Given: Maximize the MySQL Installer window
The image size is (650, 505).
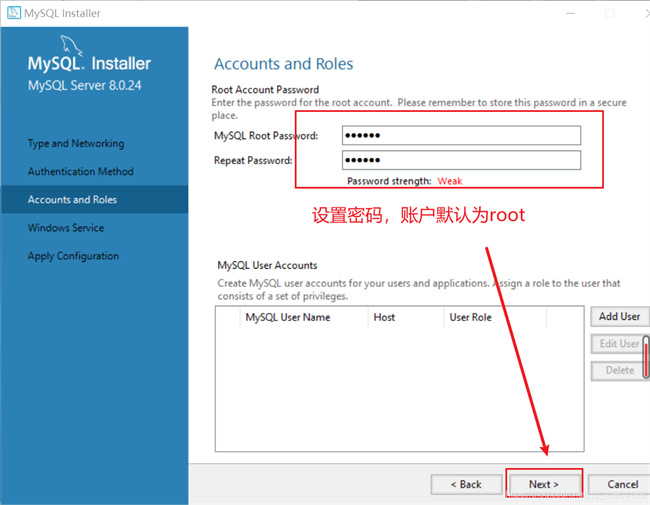Looking at the screenshot, I should pos(610,14).
